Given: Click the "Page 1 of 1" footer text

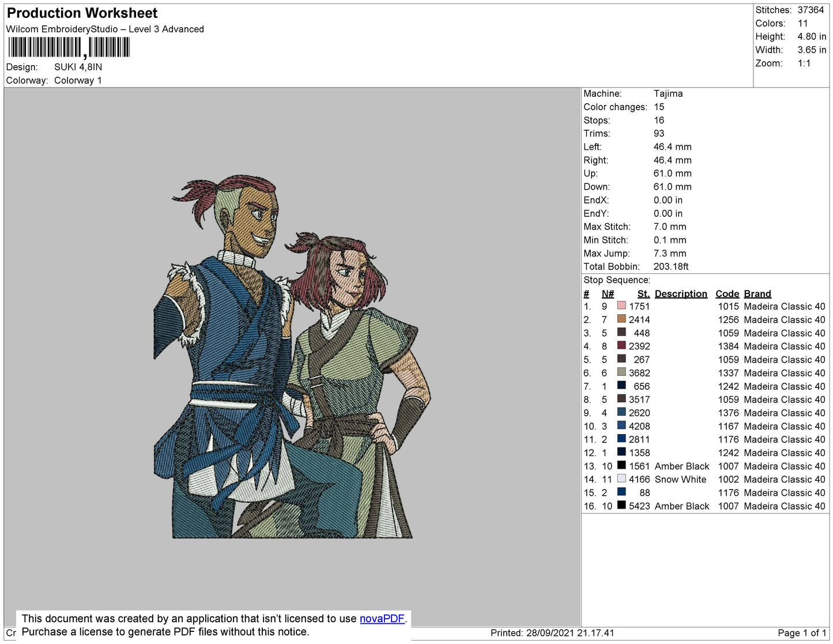Looking at the screenshot, I should tap(802, 633).
